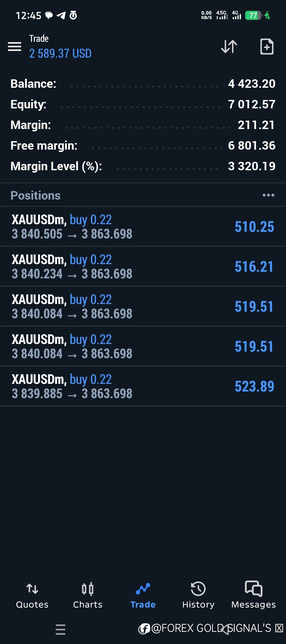Tap the battery indicator in status bar
The width and height of the screenshot is (286, 644).
[253, 16]
